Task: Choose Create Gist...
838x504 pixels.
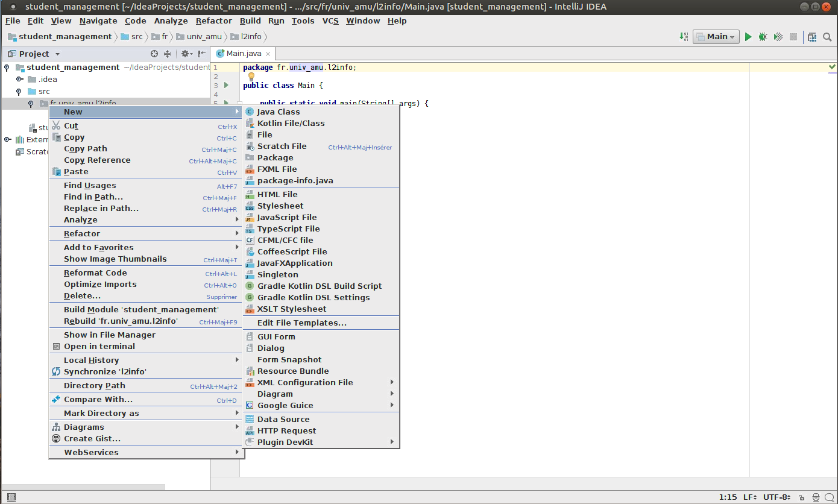Action: tap(145, 439)
